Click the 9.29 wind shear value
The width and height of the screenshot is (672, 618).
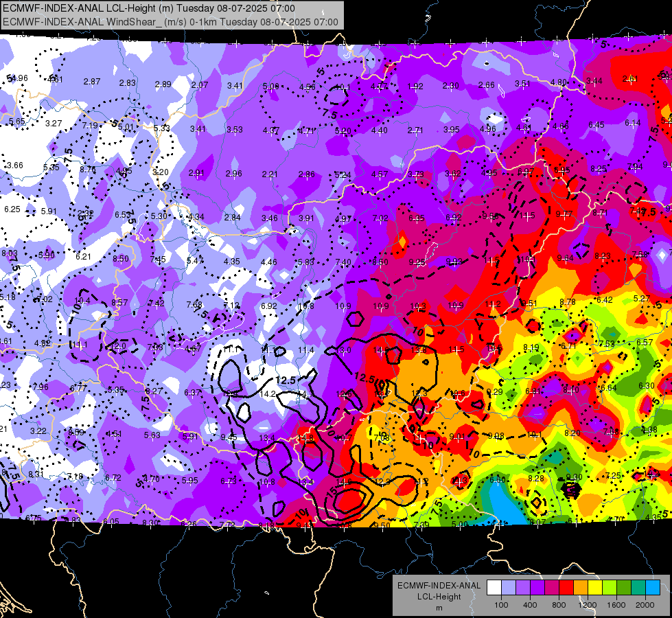tap(495, 391)
